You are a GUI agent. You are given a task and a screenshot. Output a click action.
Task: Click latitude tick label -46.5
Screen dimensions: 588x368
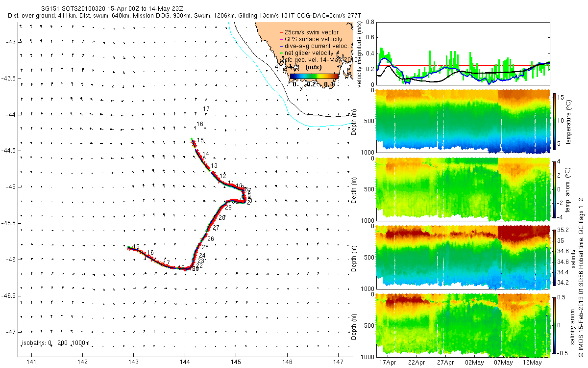9,296
